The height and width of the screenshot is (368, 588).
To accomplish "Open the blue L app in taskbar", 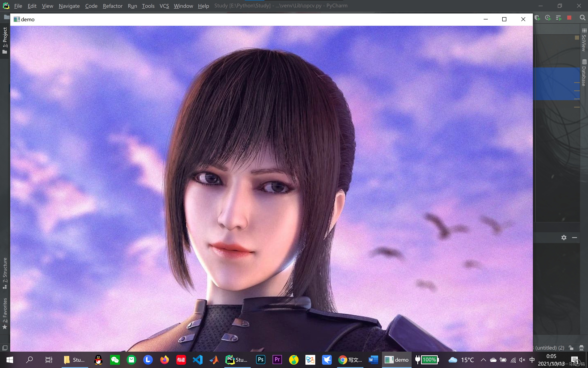I will (x=148, y=360).
